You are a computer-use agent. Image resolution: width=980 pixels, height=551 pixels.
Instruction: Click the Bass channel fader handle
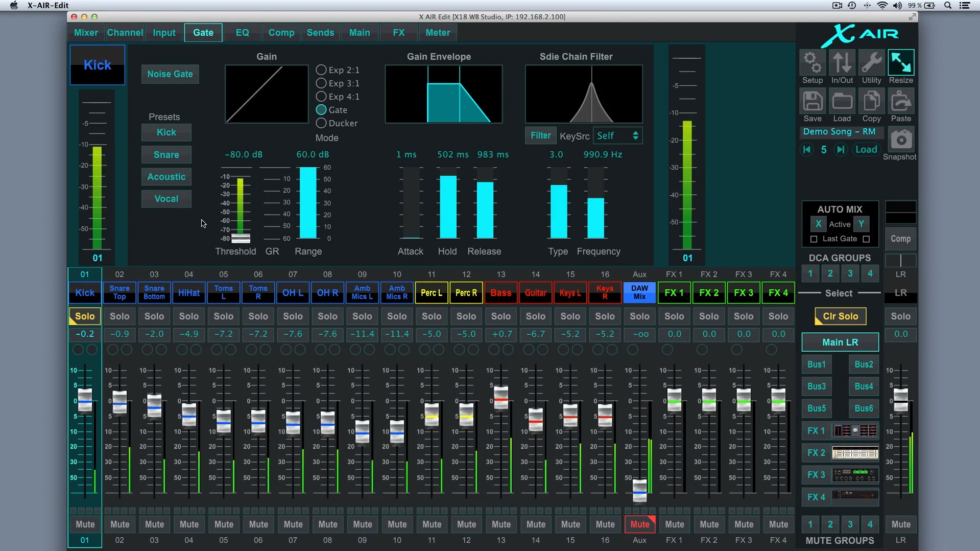(501, 399)
